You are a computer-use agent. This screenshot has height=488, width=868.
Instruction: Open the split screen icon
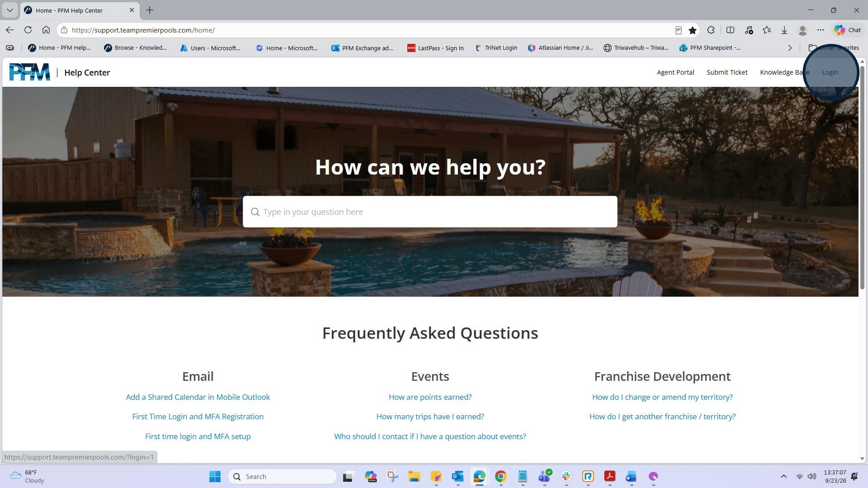[x=730, y=30]
